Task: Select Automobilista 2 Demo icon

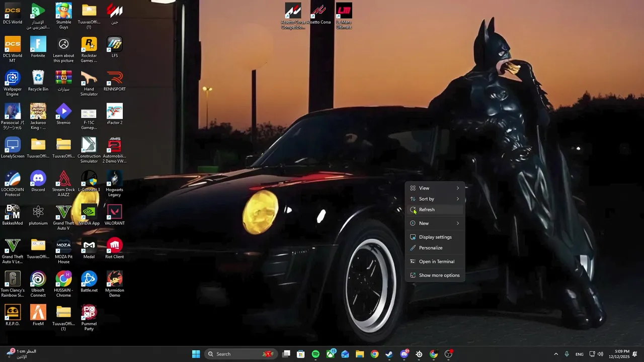Action: (115, 150)
